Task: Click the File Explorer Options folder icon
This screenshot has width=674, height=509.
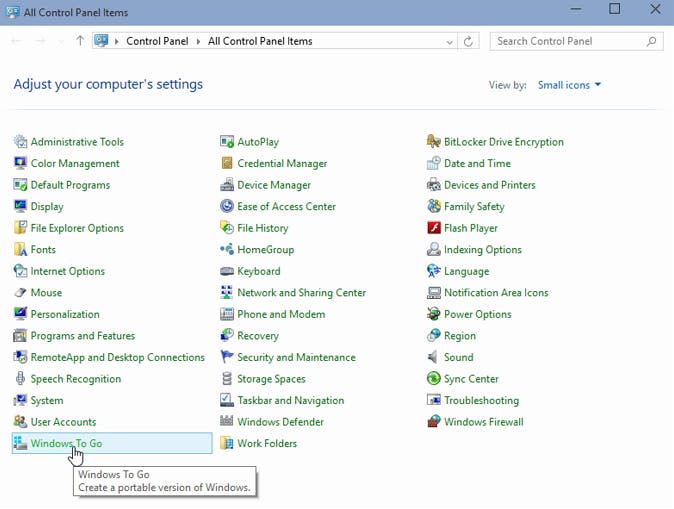Action: pyautogui.click(x=20, y=228)
